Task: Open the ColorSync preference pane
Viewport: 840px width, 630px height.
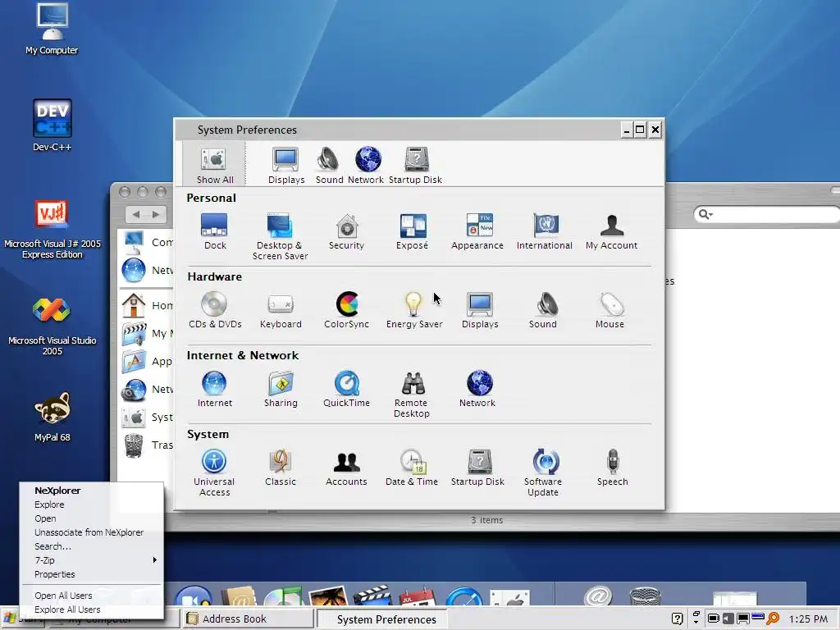Action: point(347,309)
